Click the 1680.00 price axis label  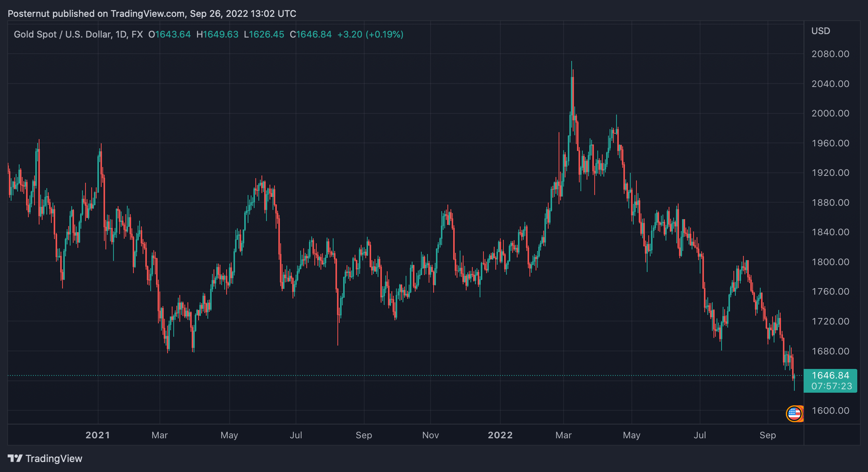coord(830,351)
